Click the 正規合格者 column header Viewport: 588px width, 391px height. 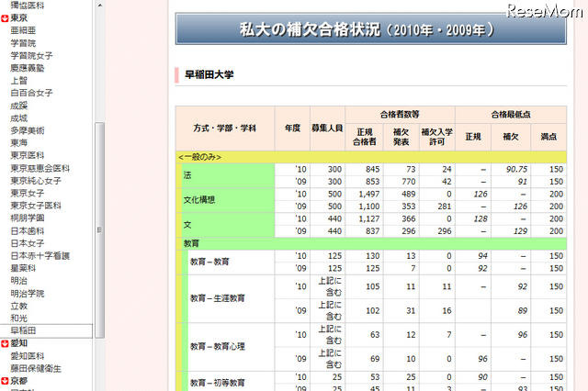pos(364,137)
